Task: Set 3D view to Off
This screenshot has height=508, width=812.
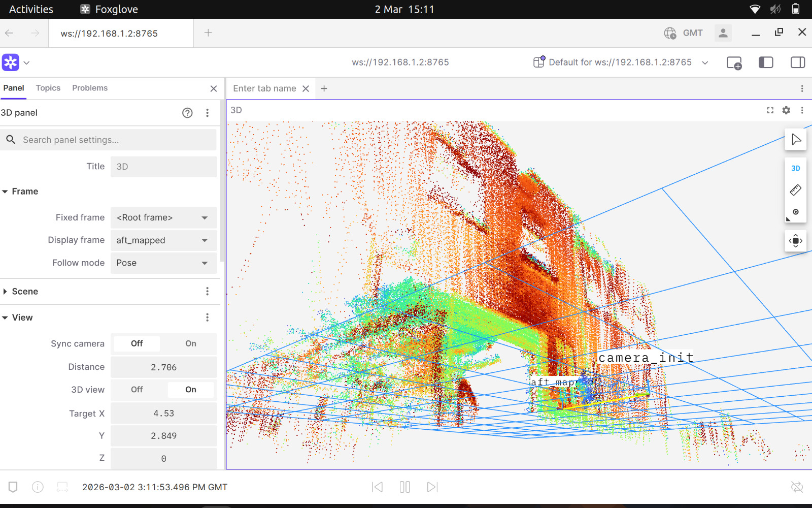Action: 136,390
